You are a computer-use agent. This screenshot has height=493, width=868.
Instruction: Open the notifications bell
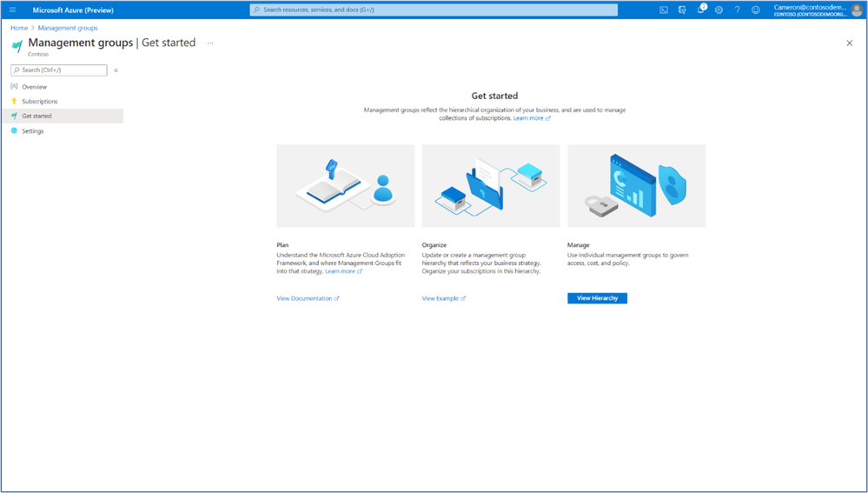click(701, 10)
